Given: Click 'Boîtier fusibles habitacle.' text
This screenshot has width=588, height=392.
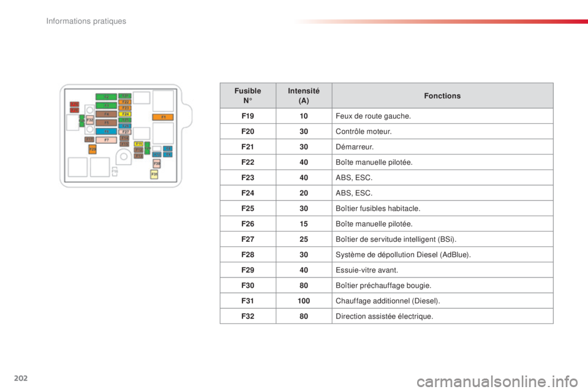Looking at the screenshot, I should [378, 209].
